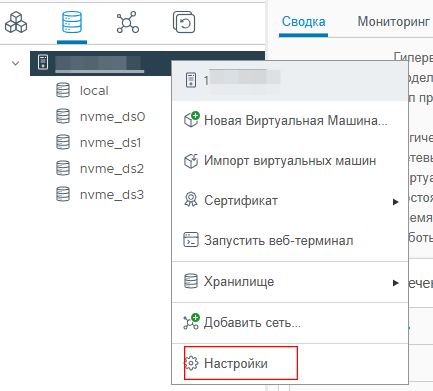This screenshot has height=391, width=433.
Task: Choose Импорт виртуальных машин
Action: pyautogui.click(x=290, y=161)
